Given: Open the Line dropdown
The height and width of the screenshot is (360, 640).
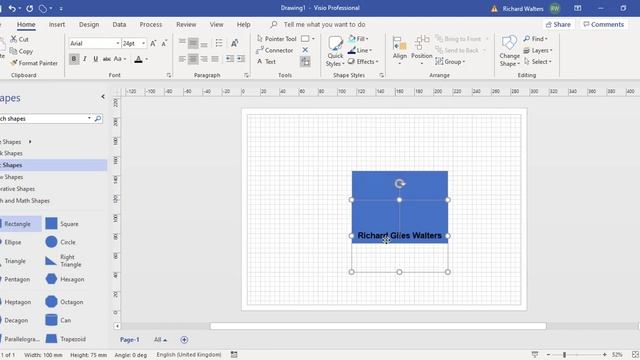Looking at the screenshot, I should (360, 50).
